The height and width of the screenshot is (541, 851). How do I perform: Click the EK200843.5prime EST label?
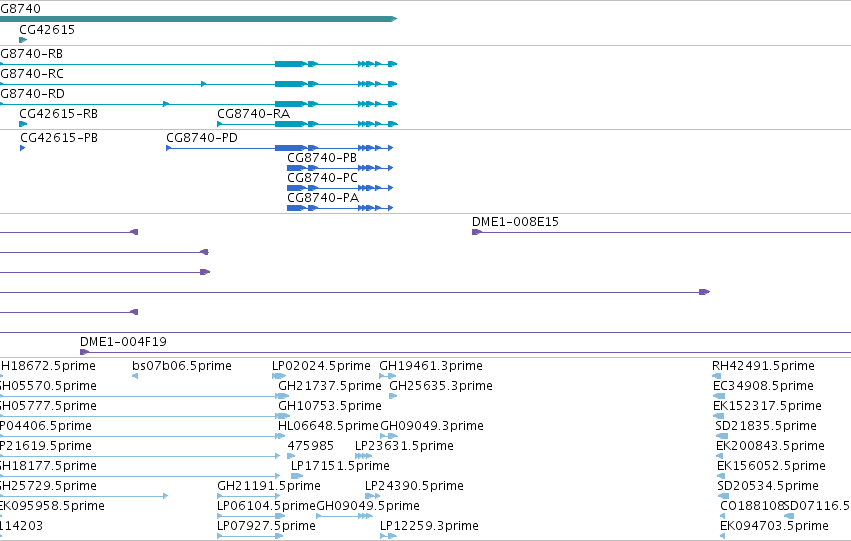pos(770,446)
